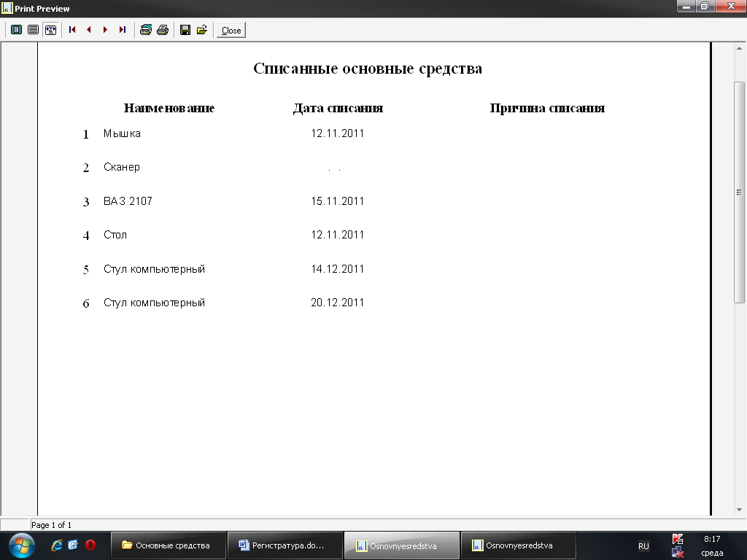Click 'Стул компьютерный' in row 6
Viewport: 747px width, 560px height.
(x=155, y=303)
